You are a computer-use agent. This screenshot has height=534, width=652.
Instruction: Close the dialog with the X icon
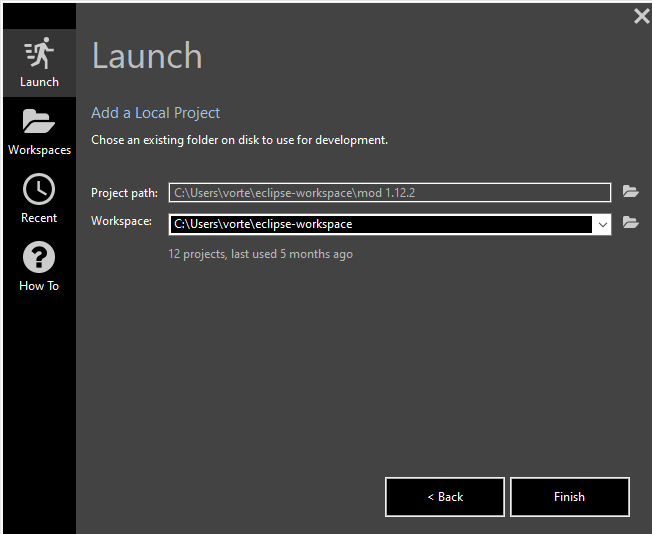coord(641,16)
